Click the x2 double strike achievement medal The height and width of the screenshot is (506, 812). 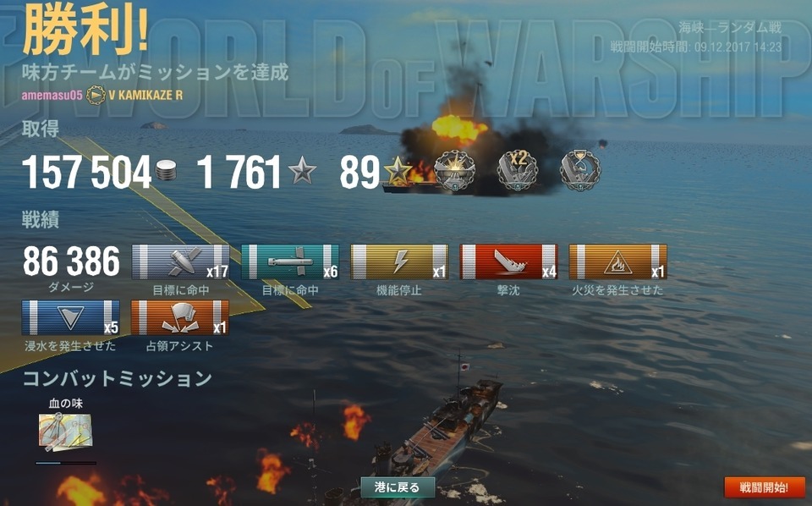pyautogui.click(x=518, y=171)
